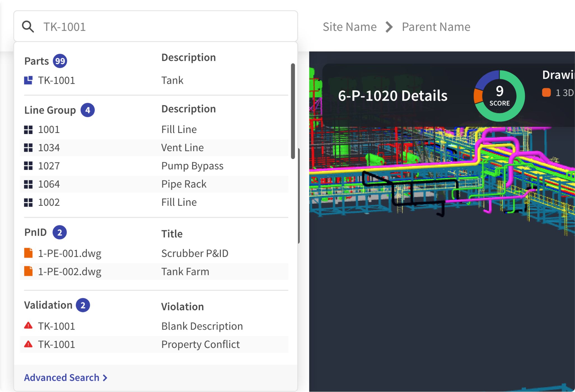Click the document icon for 1-PE-002.dwg
Viewport: 575px width, 392px height.
tap(29, 271)
